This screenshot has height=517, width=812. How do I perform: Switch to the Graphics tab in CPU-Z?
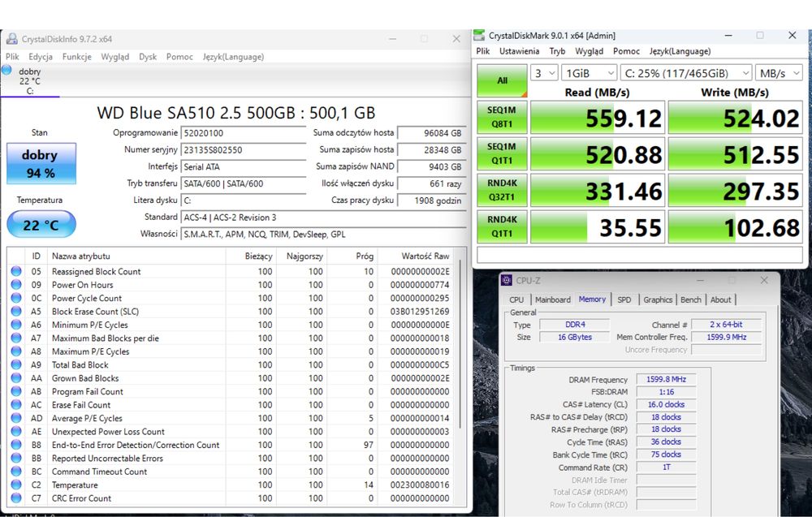(x=658, y=299)
